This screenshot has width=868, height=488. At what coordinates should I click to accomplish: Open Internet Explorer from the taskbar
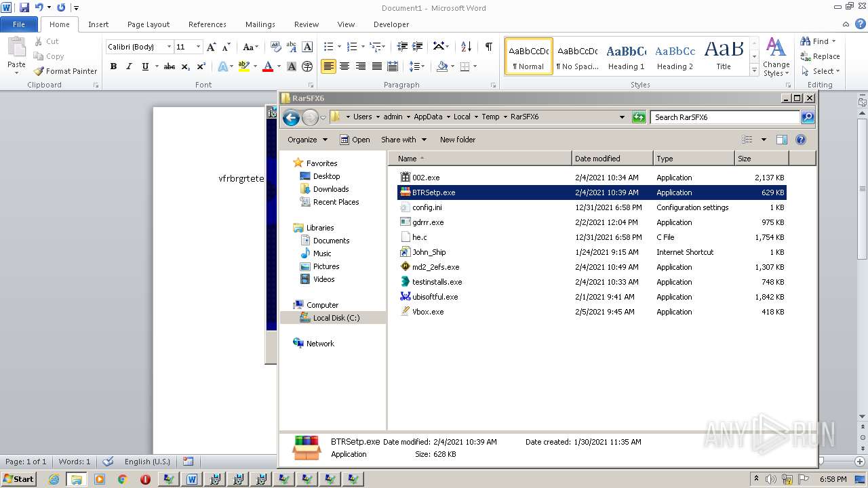[x=54, y=479]
